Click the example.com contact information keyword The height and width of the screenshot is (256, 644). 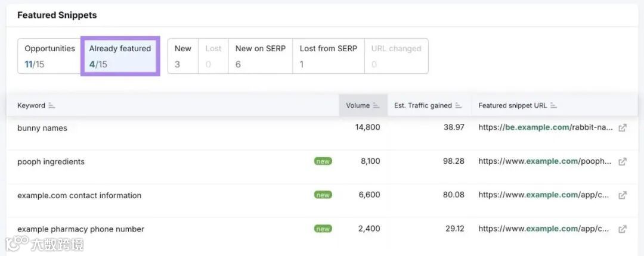(79, 196)
